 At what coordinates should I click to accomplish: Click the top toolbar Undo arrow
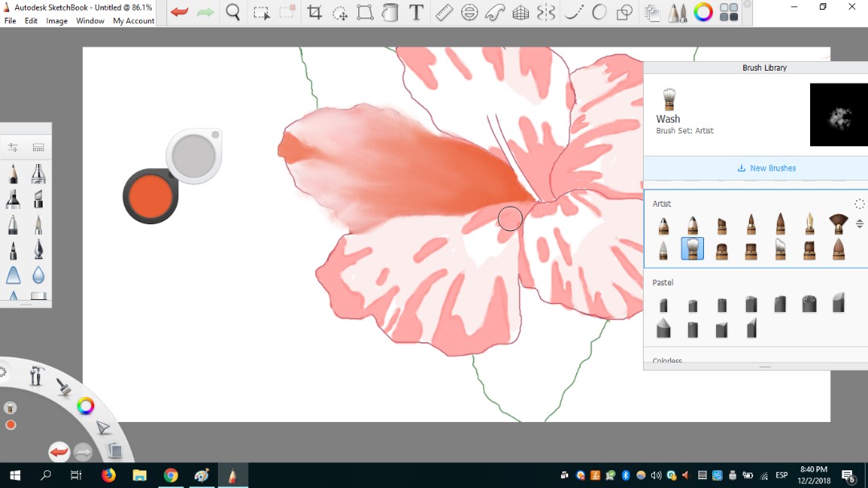[179, 13]
